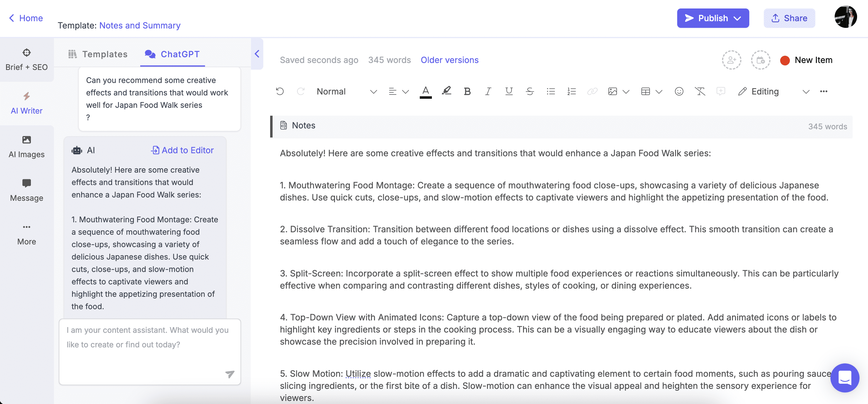Expand the alignment dropdown chevron

click(x=406, y=92)
